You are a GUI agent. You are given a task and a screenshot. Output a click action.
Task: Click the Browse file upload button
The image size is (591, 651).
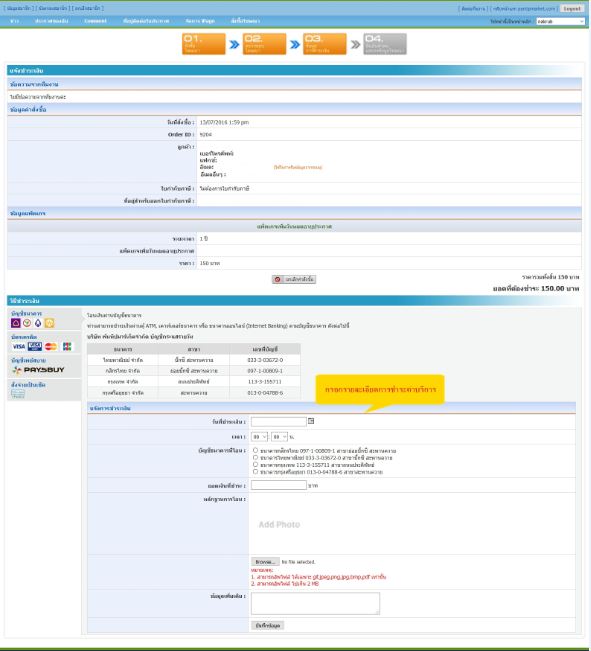point(265,562)
